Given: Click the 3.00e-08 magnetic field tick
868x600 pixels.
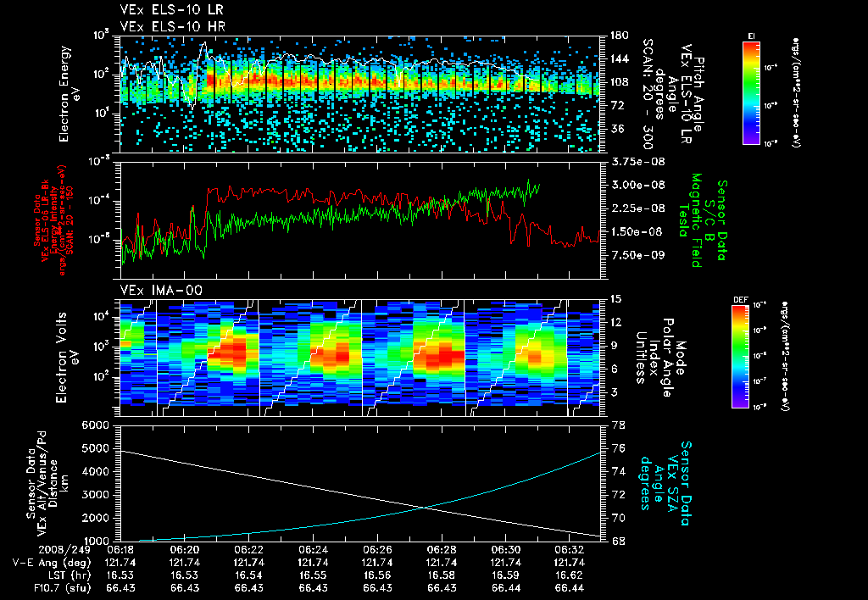Looking at the screenshot, I should coord(637,185).
